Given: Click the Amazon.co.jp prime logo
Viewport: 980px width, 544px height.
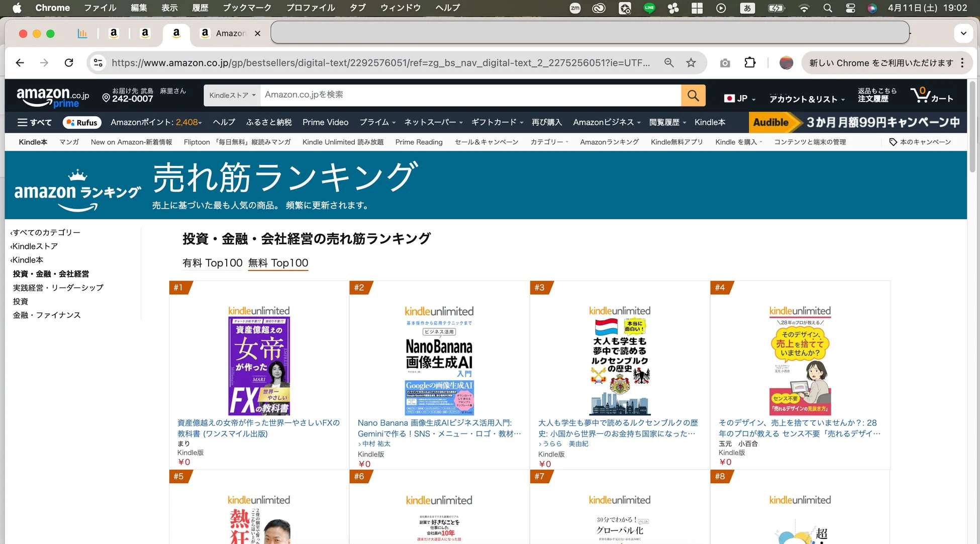Looking at the screenshot, I should 53,97.
